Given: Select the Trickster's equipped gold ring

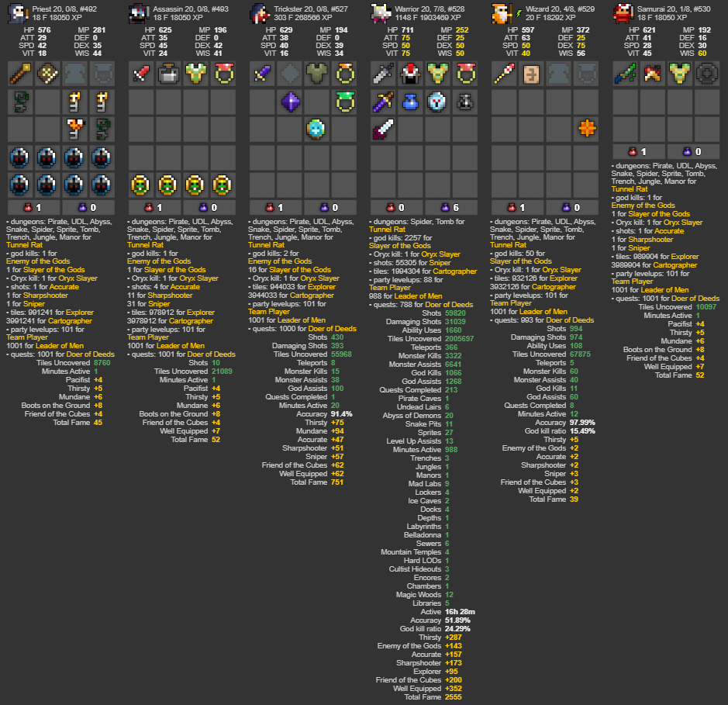Looking at the screenshot, I should point(344,74).
